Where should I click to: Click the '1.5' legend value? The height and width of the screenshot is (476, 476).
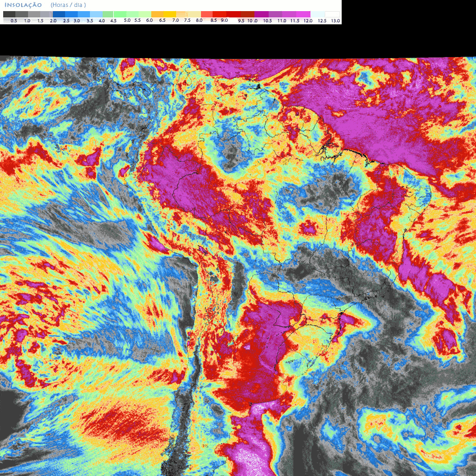point(40,21)
